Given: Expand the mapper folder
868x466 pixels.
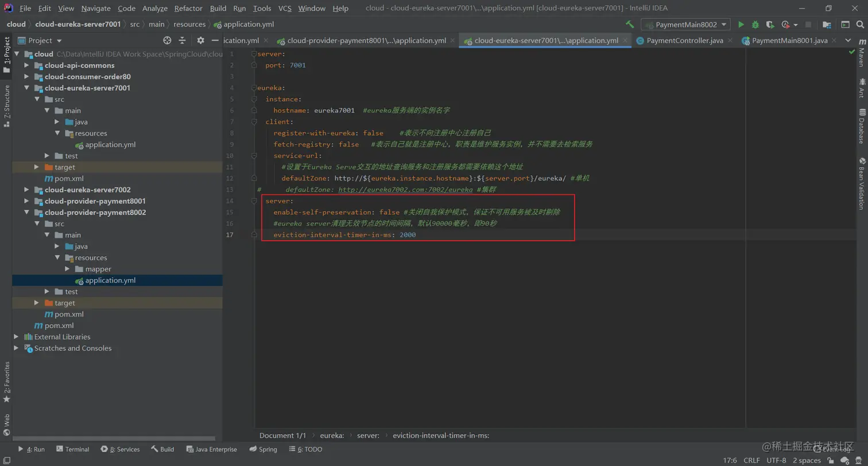Looking at the screenshot, I should (67, 269).
